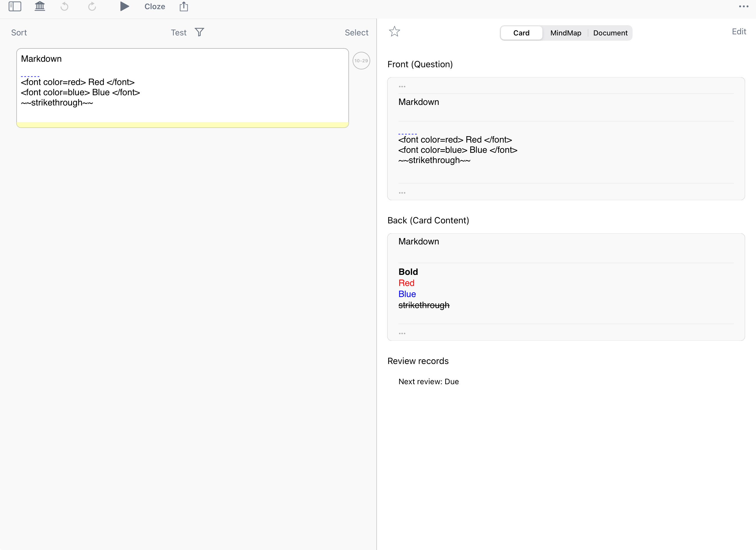The height and width of the screenshot is (550, 756).
Task: Expand bottom ellipsis in Back section
Action: click(x=402, y=333)
